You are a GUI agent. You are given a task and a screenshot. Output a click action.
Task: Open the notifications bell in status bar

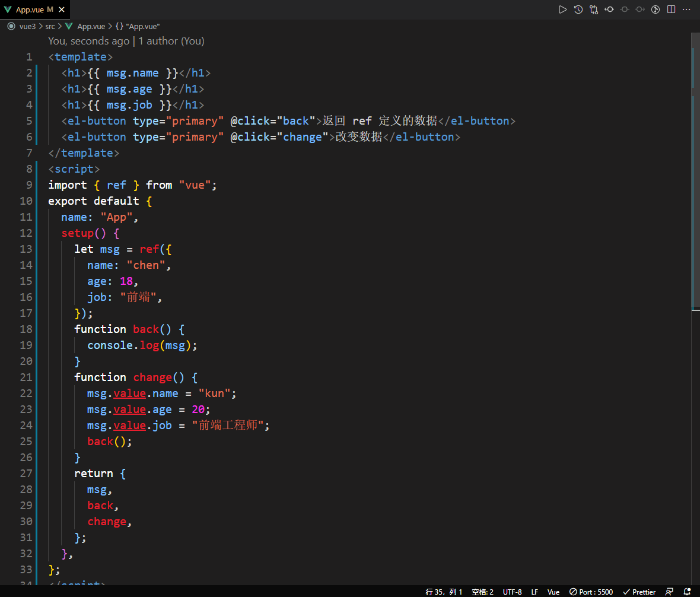687,592
